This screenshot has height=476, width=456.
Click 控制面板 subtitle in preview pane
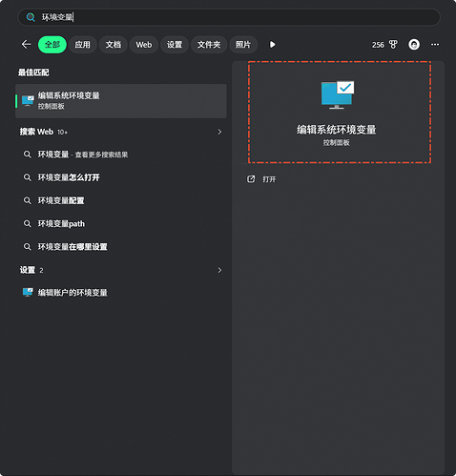point(337,143)
